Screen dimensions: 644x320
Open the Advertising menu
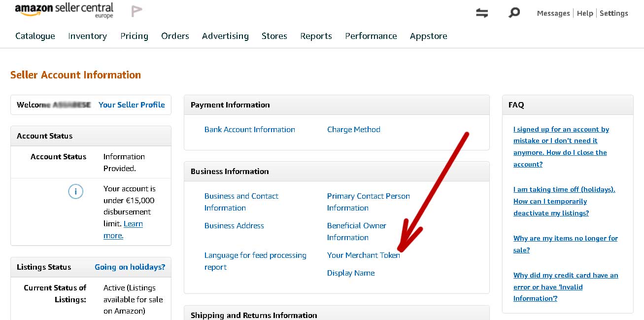coord(225,36)
